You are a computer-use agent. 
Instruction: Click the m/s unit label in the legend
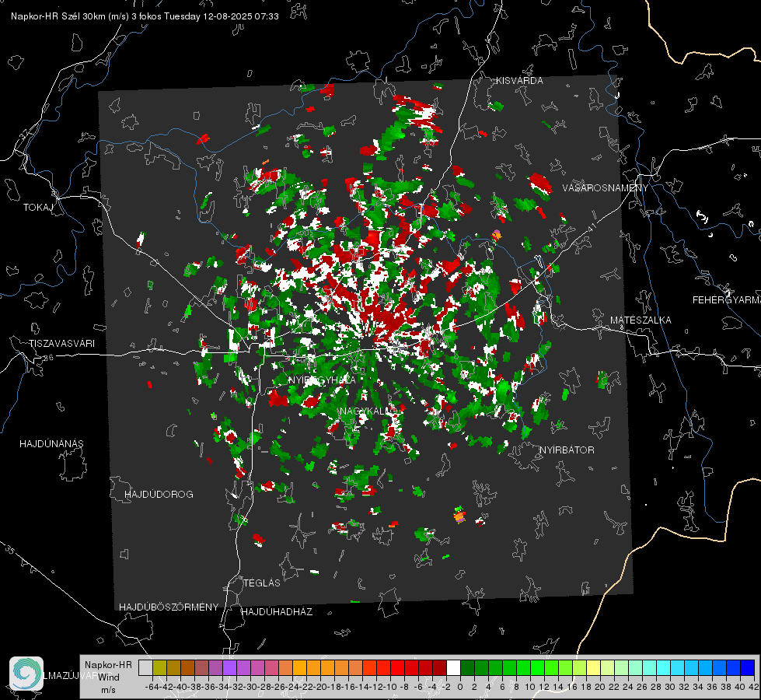(x=108, y=690)
